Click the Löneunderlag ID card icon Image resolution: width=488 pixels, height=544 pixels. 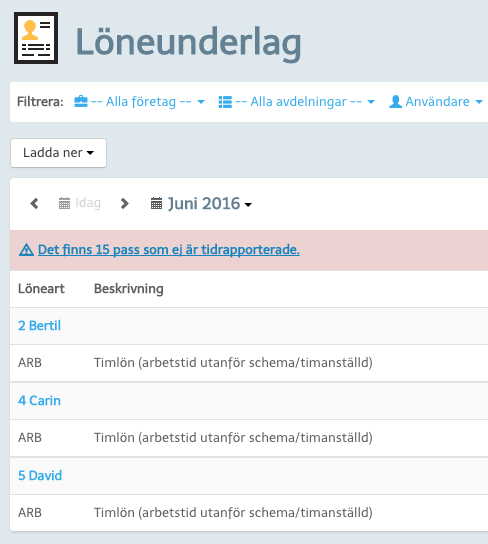36,38
